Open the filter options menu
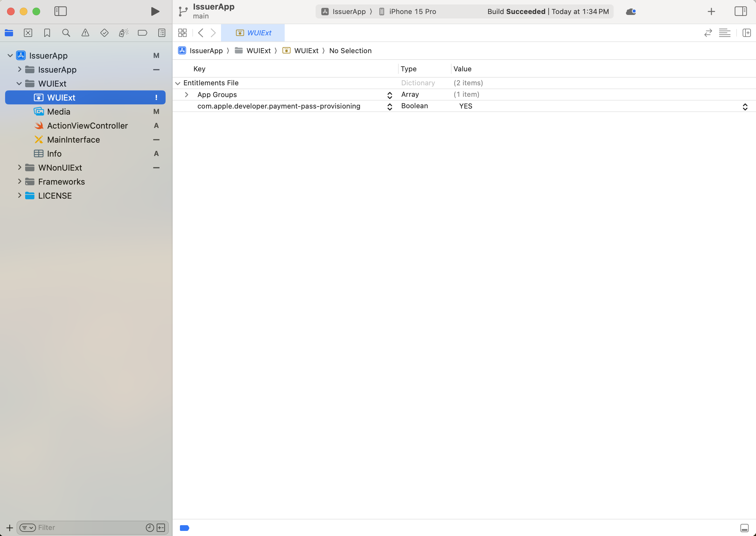The width and height of the screenshot is (756, 536). click(28, 527)
